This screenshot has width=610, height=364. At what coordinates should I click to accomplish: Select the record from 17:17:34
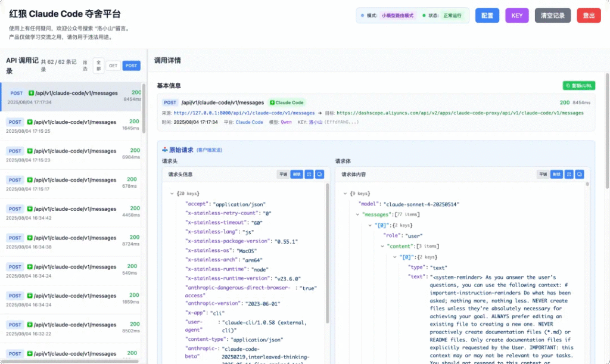click(x=71, y=97)
